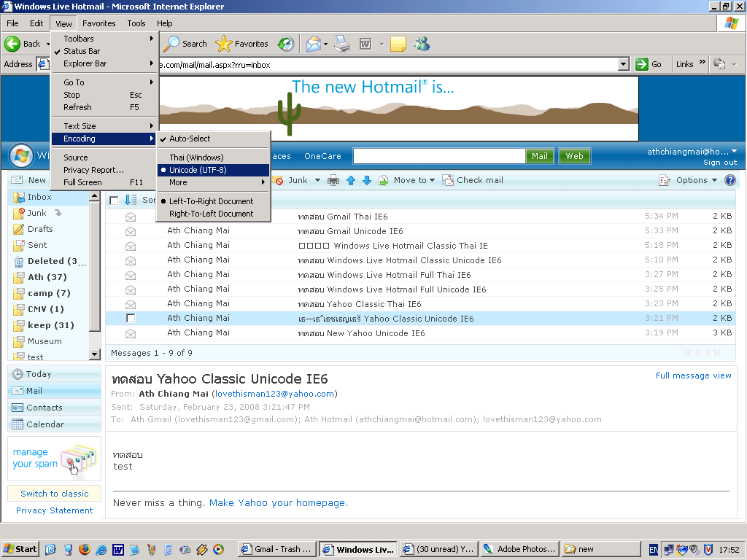Open the Favorites star toolbar button
Screen dimensions: 747x560
point(242,44)
